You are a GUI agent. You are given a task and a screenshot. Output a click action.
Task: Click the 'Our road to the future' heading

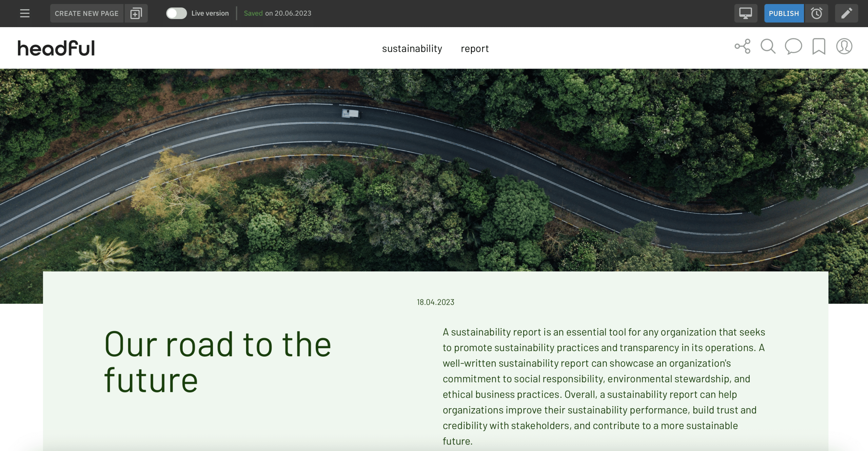click(218, 362)
